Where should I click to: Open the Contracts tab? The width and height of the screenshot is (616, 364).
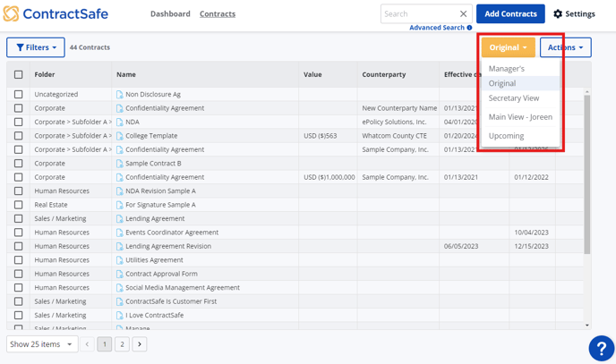point(218,13)
